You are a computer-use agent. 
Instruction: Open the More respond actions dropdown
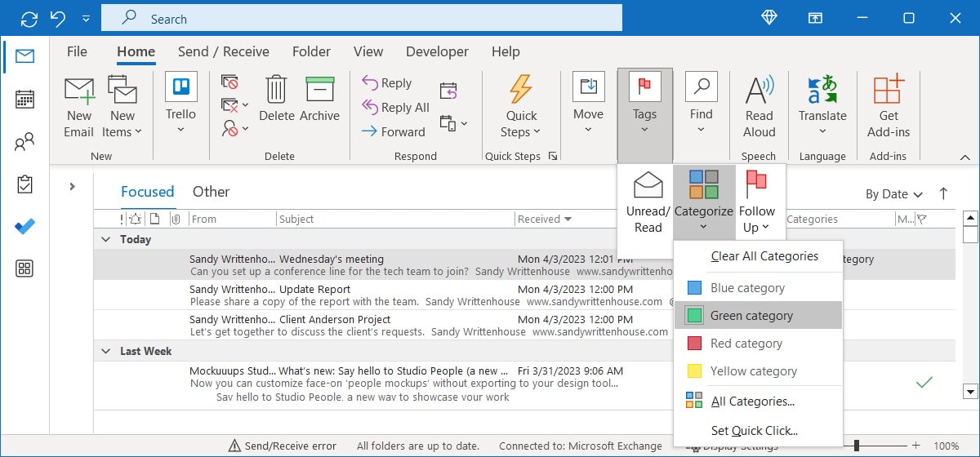point(453,123)
